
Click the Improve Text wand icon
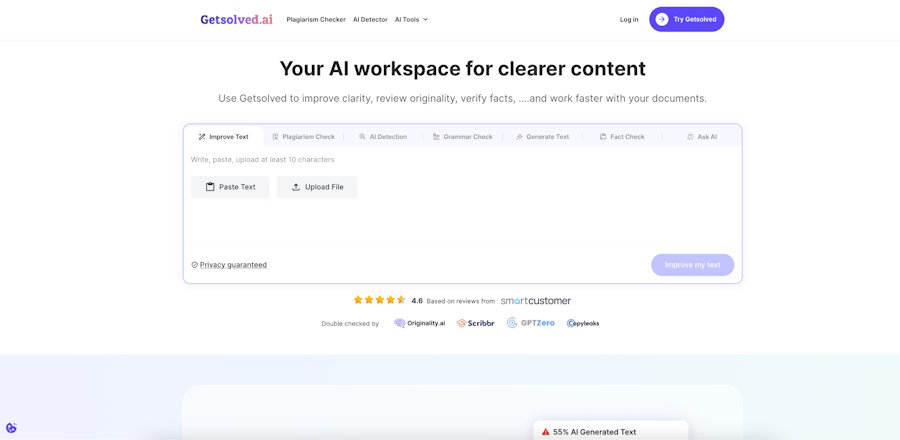(x=201, y=137)
